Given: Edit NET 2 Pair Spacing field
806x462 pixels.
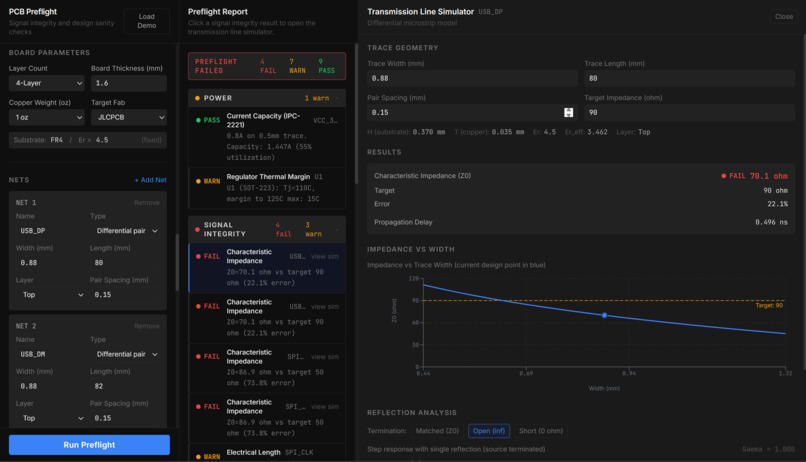Looking at the screenshot, I should 126,418.
